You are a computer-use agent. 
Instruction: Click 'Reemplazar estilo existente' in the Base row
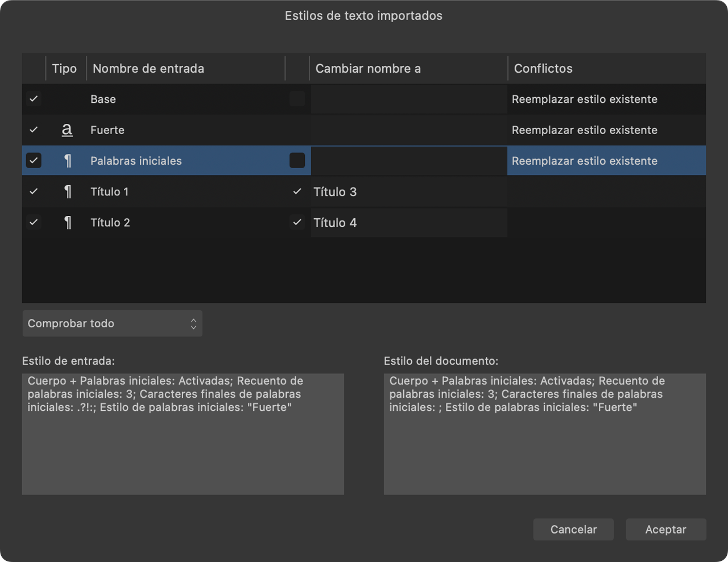[585, 99]
